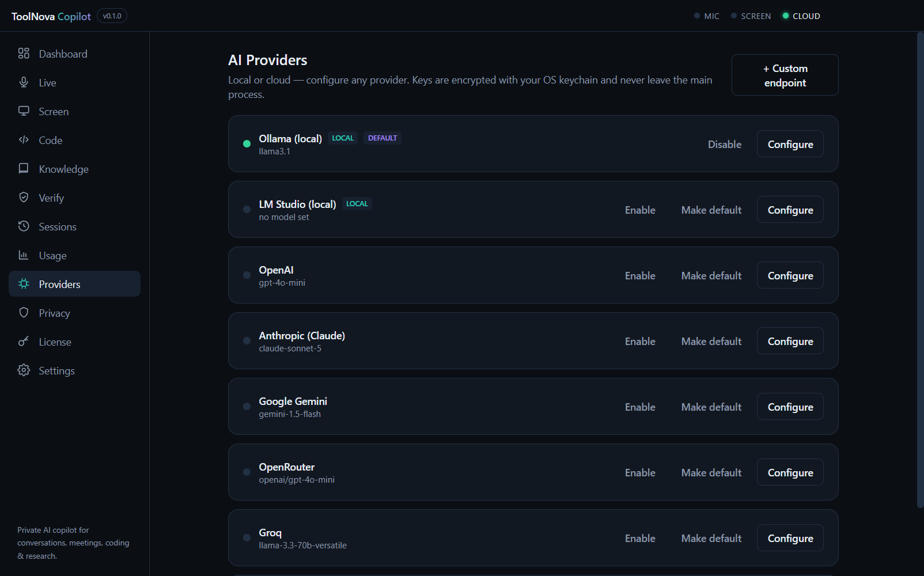Disable the Ollama (local) provider

click(x=724, y=144)
